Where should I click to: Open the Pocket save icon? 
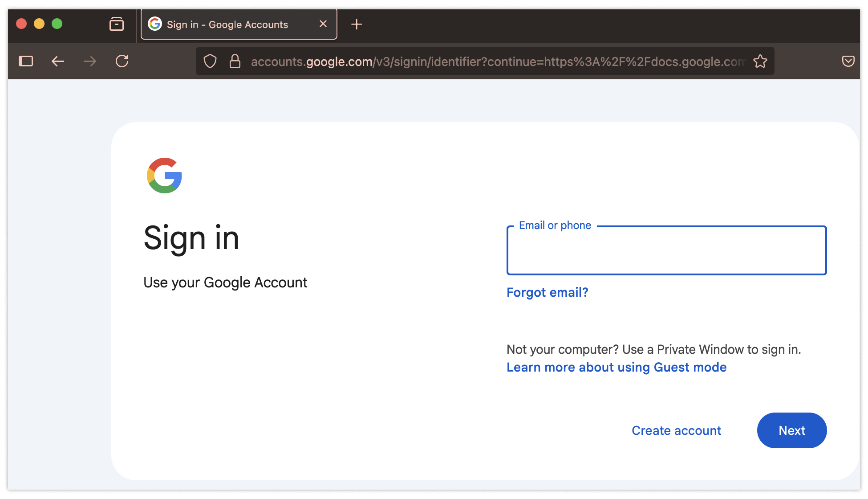coord(848,61)
